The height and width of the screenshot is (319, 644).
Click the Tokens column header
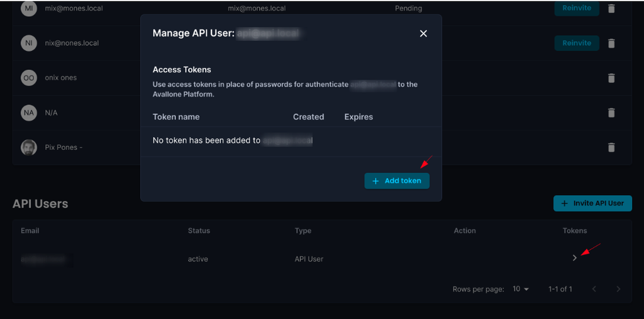click(575, 231)
